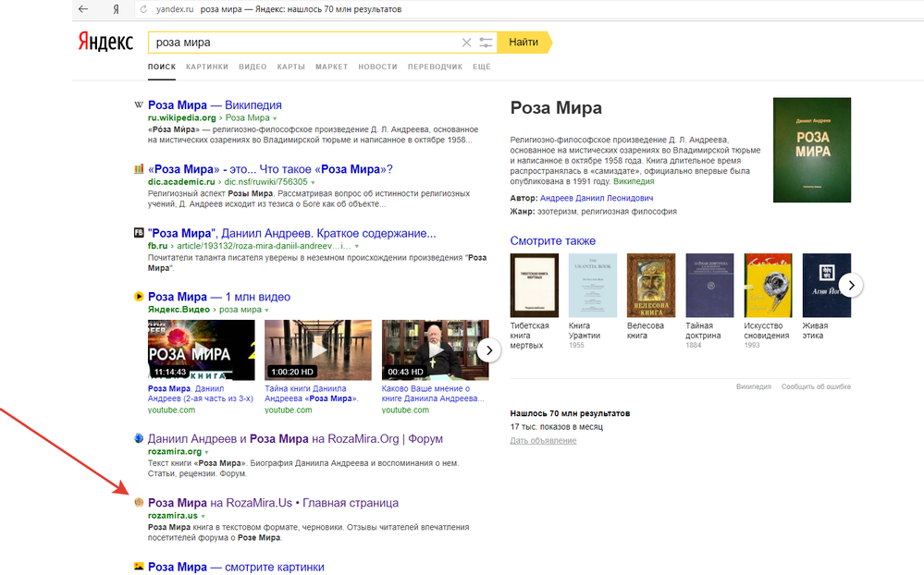Switch to the ВИДЕО tab

pyautogui.click(x=253, y=67)
